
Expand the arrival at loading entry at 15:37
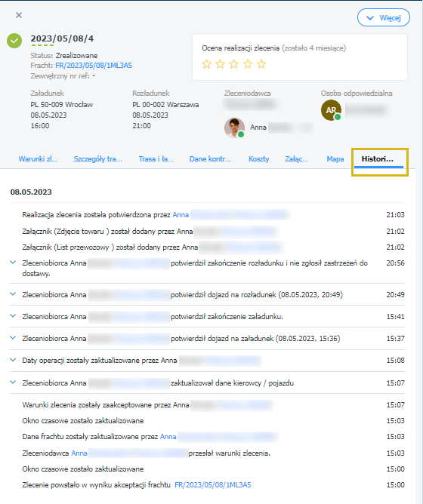click(x=13, y=338)
